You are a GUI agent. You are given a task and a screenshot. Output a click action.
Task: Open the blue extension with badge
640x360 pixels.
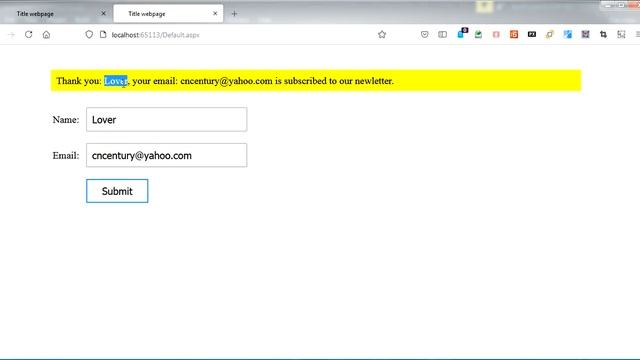462,33
